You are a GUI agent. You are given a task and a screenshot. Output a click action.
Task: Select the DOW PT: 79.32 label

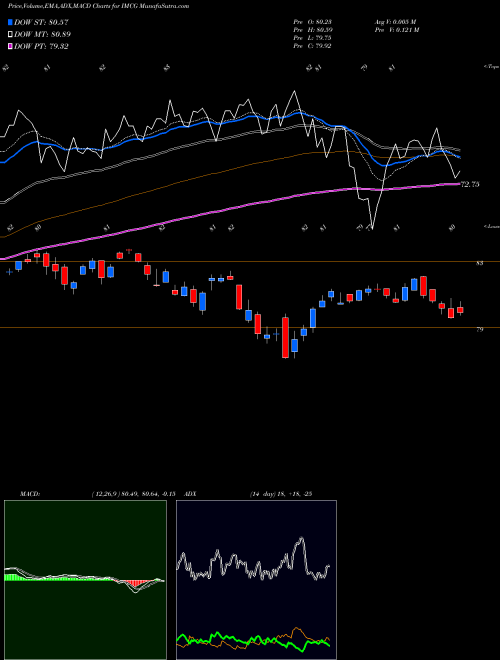tap(41, 46)
